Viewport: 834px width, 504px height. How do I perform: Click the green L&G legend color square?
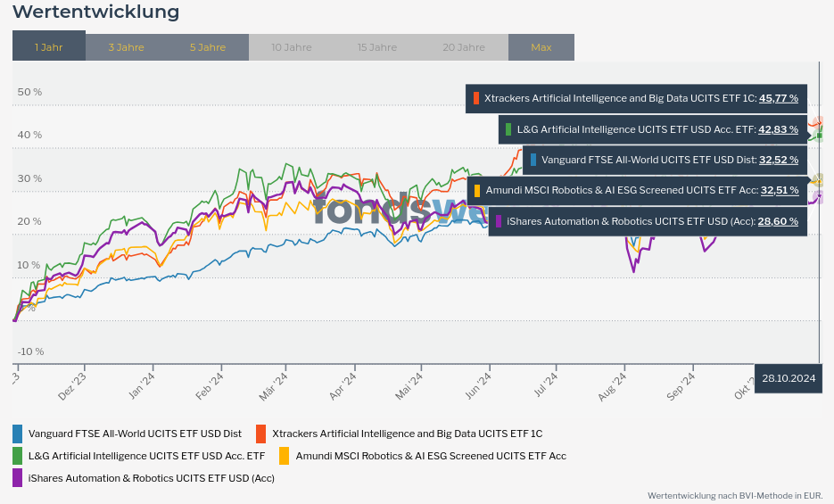(18, 456)
